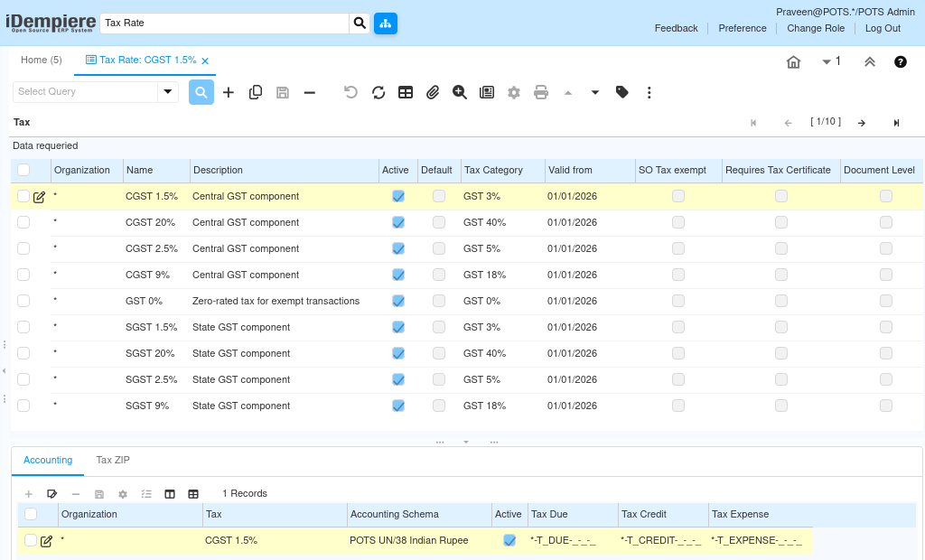Go to next record arrow
This screenshot has height=560, width=925.
tap(861, 123)
